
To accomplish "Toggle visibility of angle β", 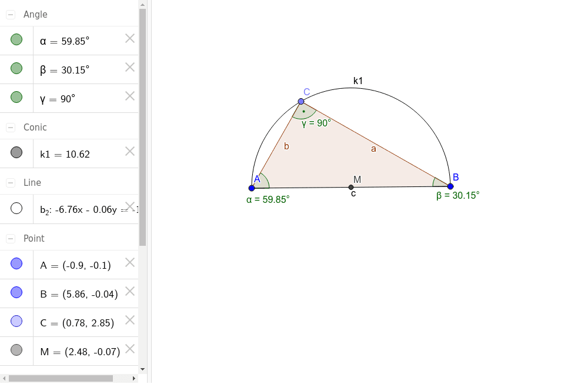I will coord(16,68).
